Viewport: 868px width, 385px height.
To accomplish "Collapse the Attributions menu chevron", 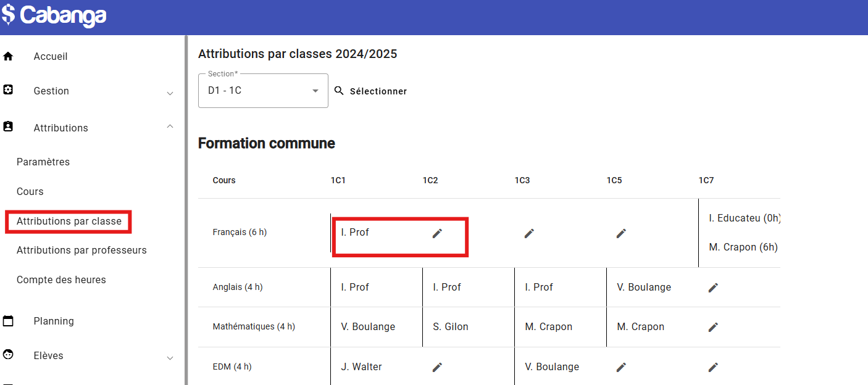I will tap(170, 126).
